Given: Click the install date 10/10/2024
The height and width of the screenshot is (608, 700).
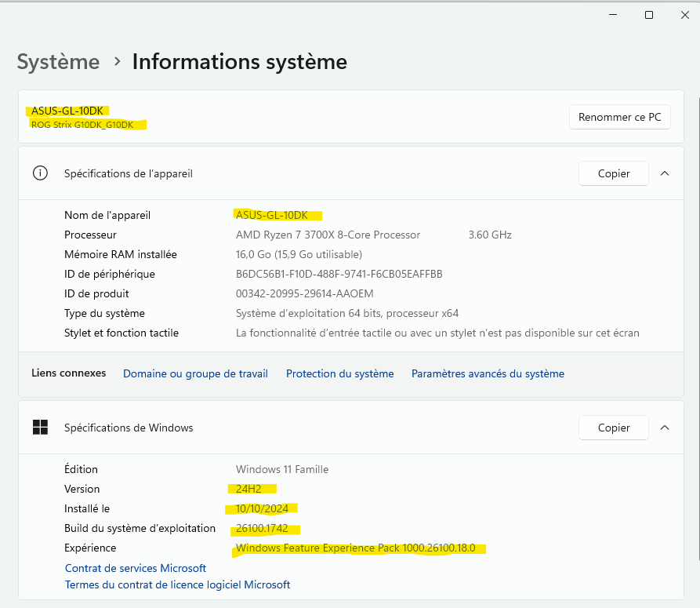Looking at the screenshot, I should pyautogui.click(x=262, y=508).
